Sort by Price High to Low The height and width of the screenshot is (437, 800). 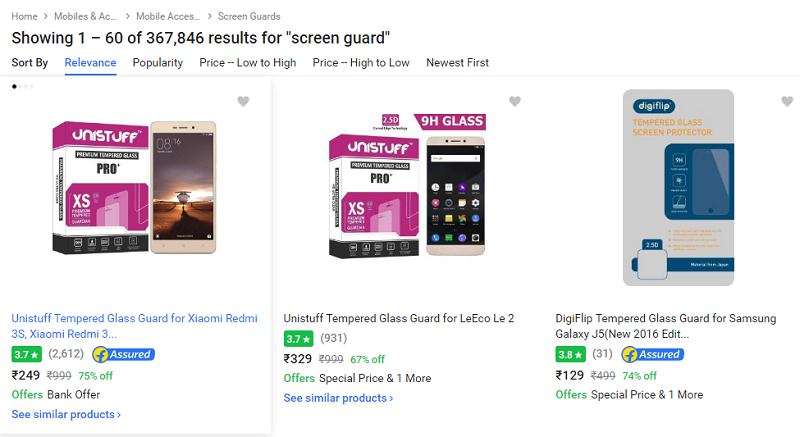pyautogui.click(x=361, y=62)
